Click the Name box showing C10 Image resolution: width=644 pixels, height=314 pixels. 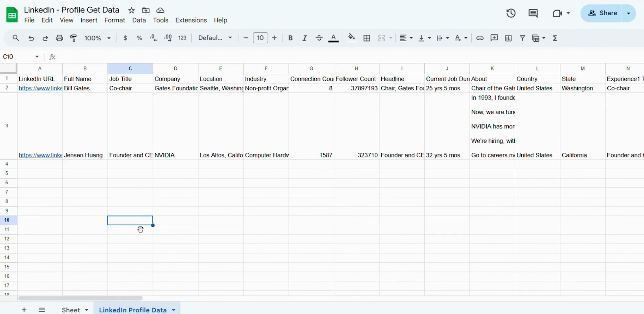click(21, 57)
